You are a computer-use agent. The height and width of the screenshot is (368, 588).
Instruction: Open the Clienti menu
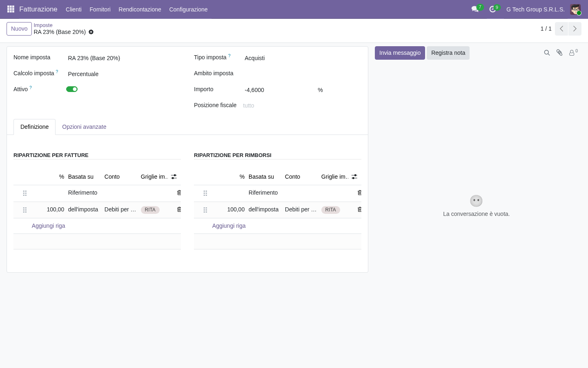click(x=73, y=9)
